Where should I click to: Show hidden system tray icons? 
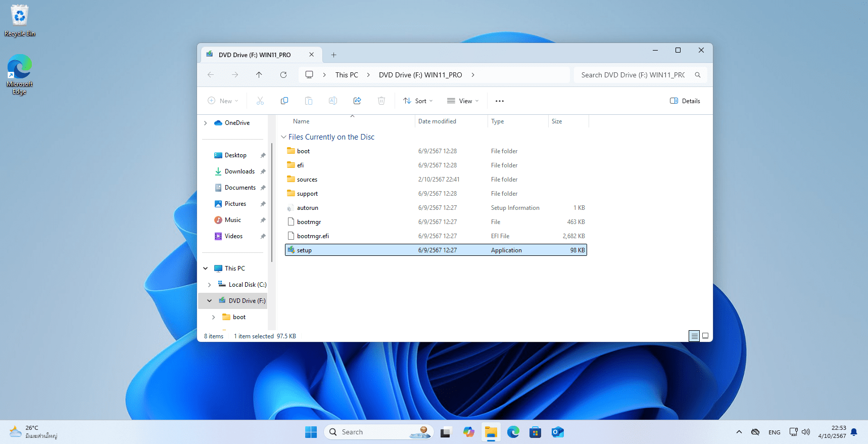739,432
